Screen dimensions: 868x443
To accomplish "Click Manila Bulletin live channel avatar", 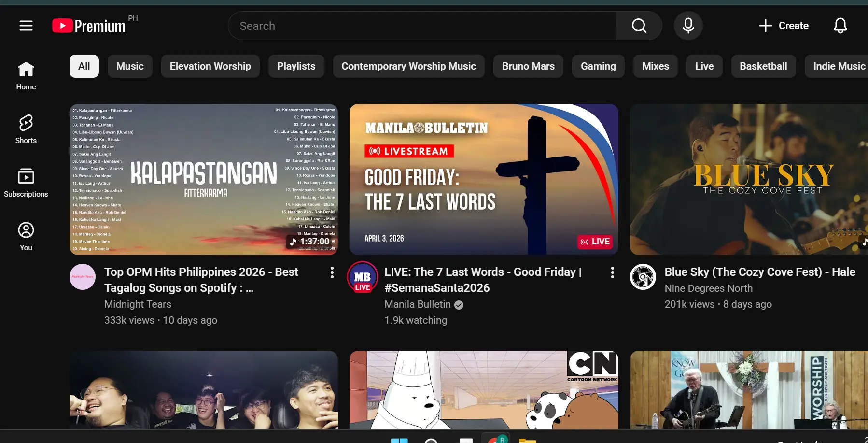I will click(363, 277).
